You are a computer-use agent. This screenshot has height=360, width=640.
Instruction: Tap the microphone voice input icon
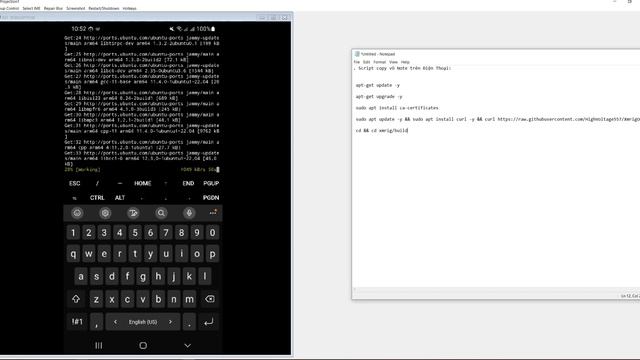(x=189, y=213)
